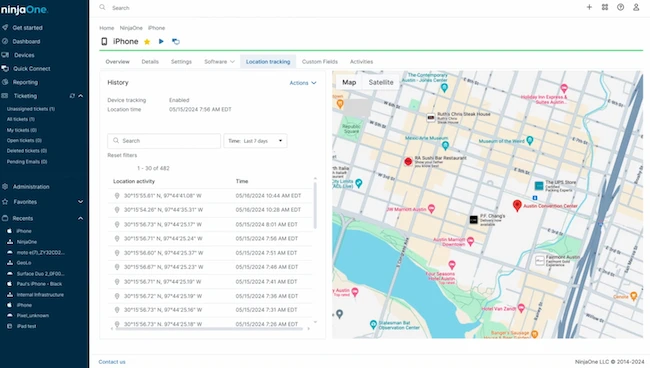Switch map to Satellite view

(x=381, y=82)
